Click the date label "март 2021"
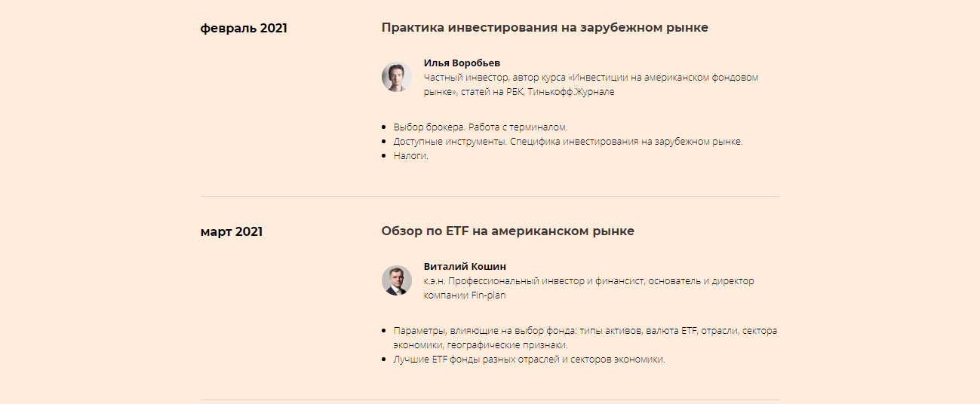This screenshot has height=404, width=980. click(232, 232)
